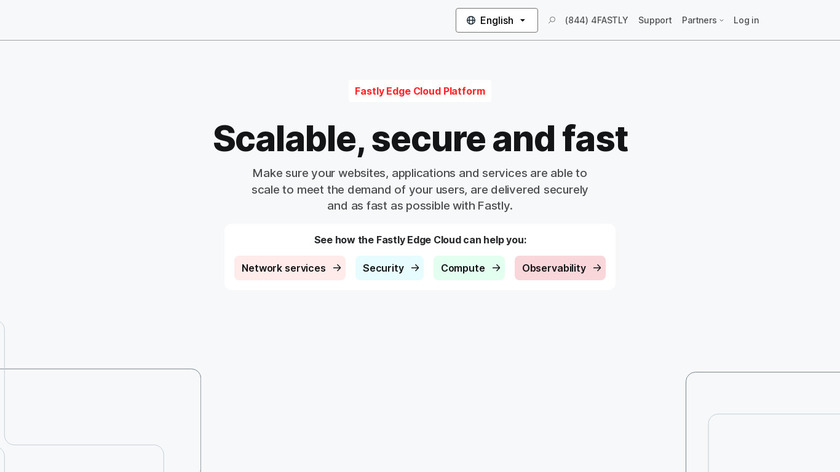
Task: Call the (844) 4FASTLY phone link
Action: [596, 20]
